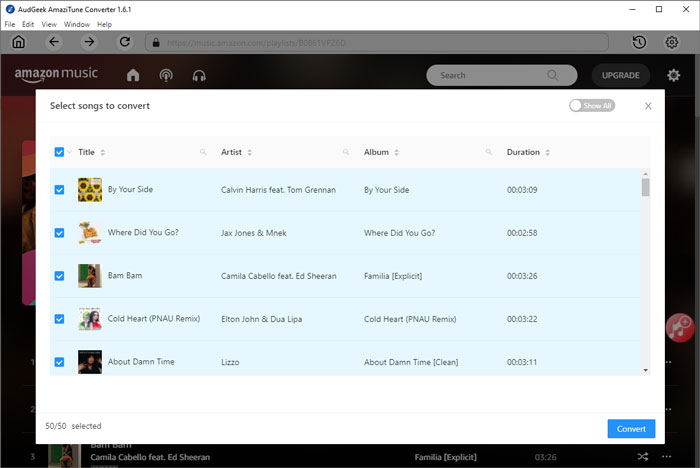This screenshot has width=700, height=468.
Task: Click the shuffle icon on Bam Bam row
Action: tap(642, 456)
